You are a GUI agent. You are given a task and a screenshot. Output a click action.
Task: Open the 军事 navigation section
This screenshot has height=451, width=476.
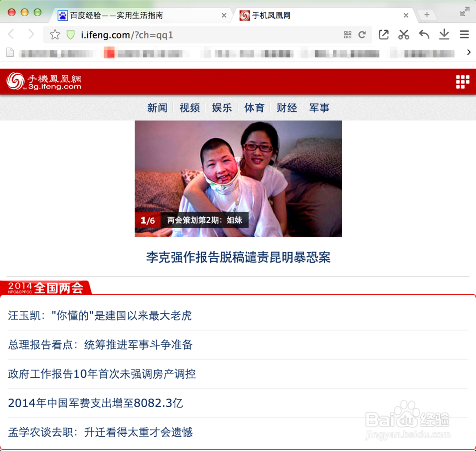pyautogui.click(x=319, y=108)
